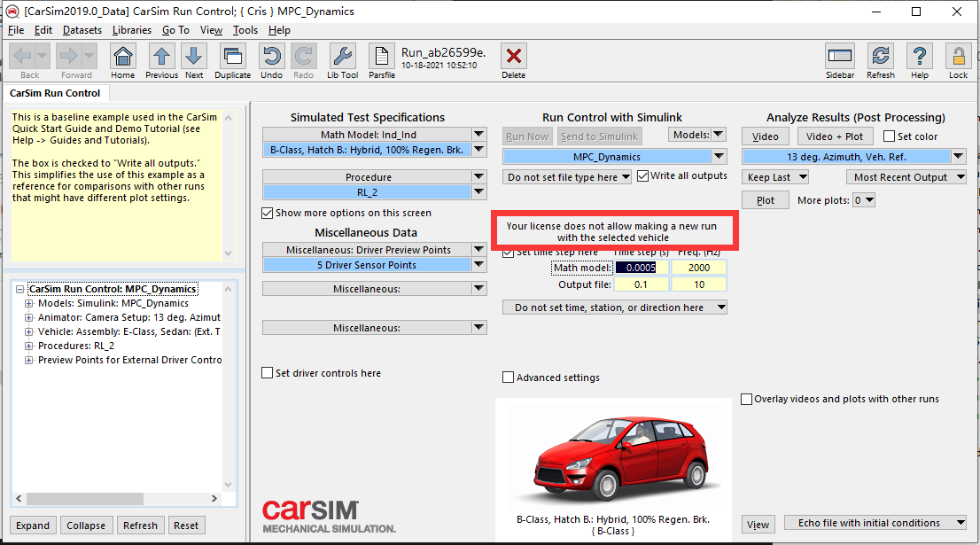Screen dimensions: 980x545
Task: Click the Previous blue arrow icon
Action: [161, 56]
